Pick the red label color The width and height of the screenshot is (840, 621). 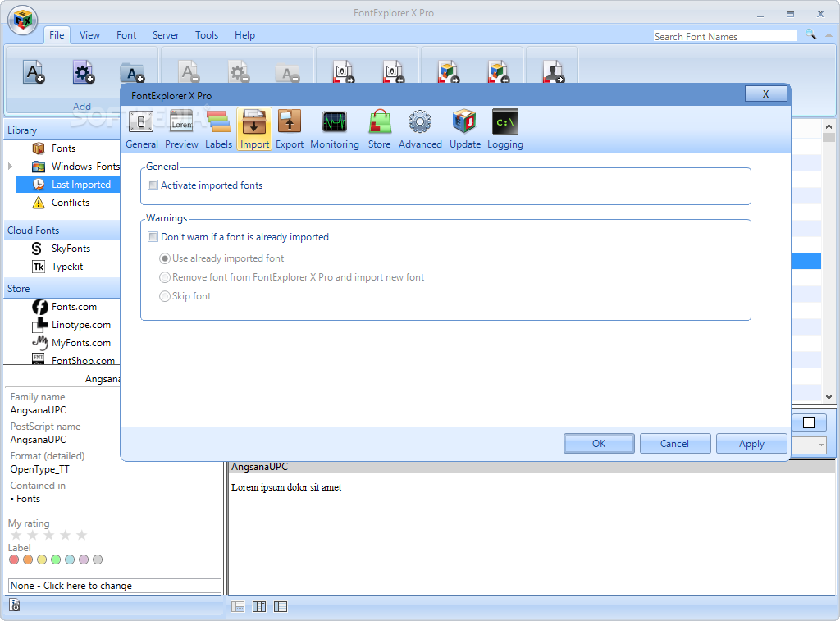click(x=14, y=559)
